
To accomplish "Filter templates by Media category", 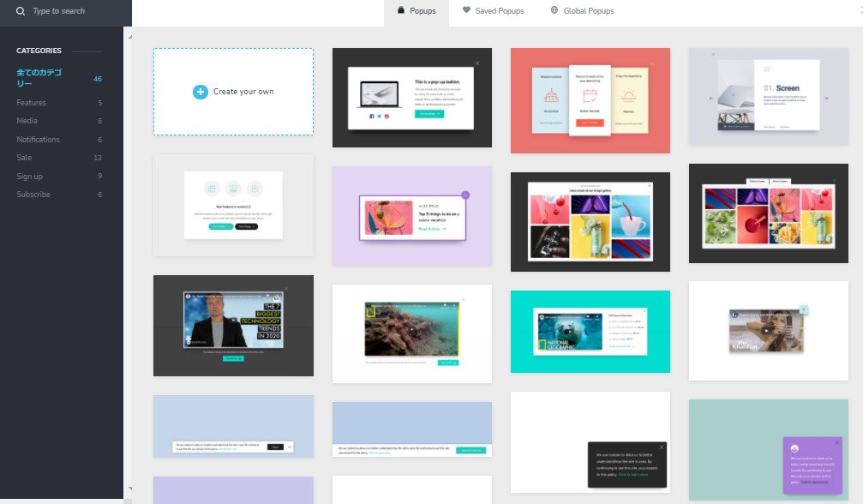I will point(27,121).
